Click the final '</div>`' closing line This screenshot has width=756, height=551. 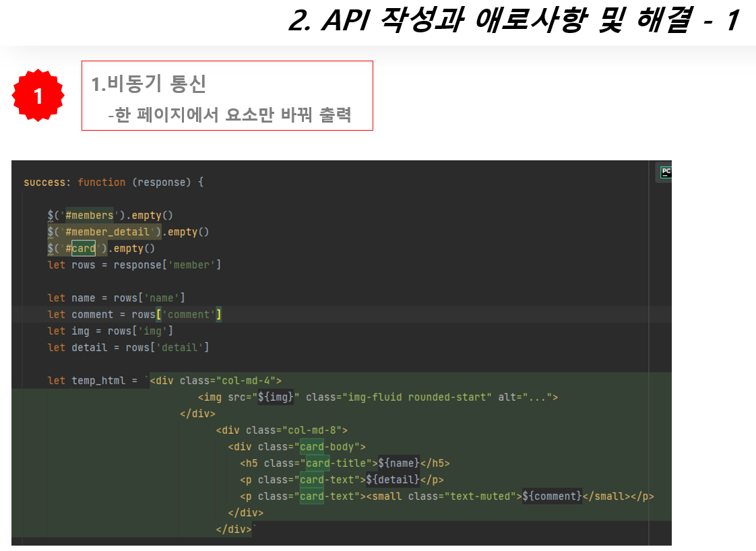coord(235,529)
